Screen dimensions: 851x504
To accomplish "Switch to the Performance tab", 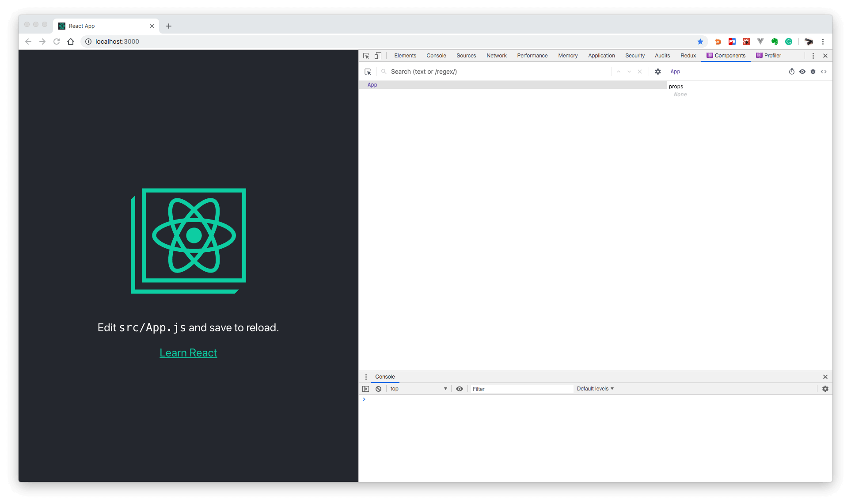I will click(532, 56).
